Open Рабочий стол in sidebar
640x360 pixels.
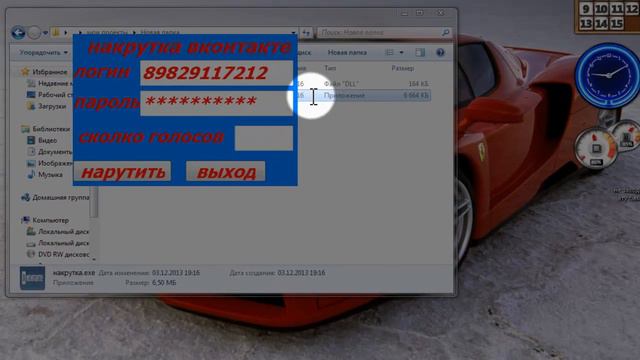point(49,95)
